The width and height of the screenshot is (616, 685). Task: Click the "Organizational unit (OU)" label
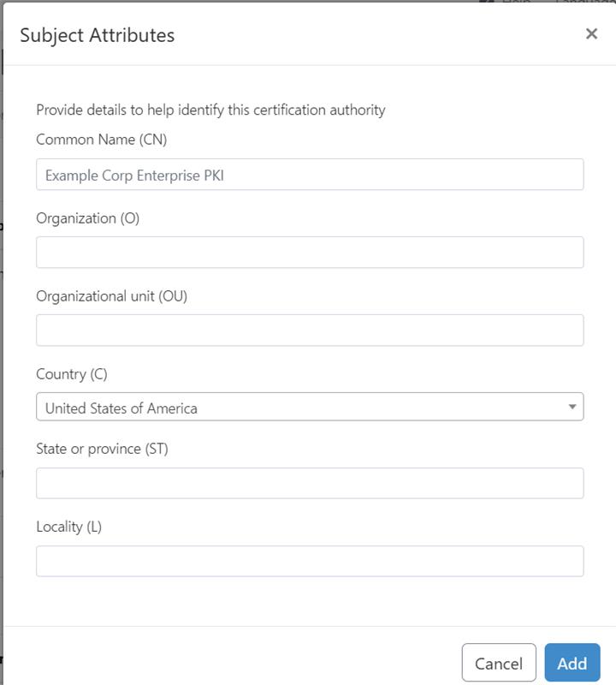tap(112, 296)
